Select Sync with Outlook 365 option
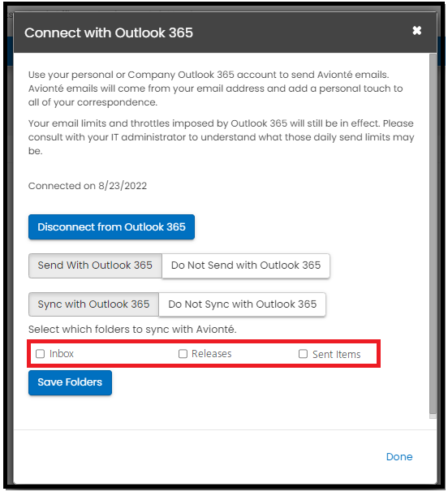The image size is (448, 496). tap(93, 304)
